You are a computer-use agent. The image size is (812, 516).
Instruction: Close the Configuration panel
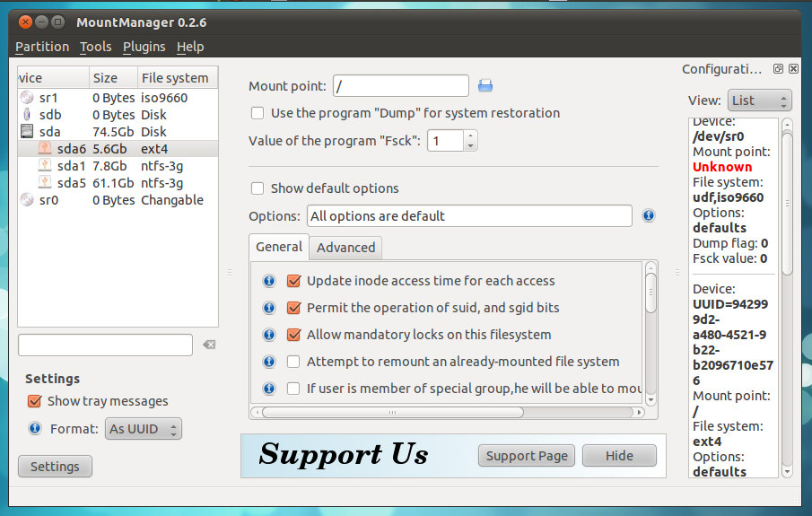pyautogui.click(x=793, y=69)
